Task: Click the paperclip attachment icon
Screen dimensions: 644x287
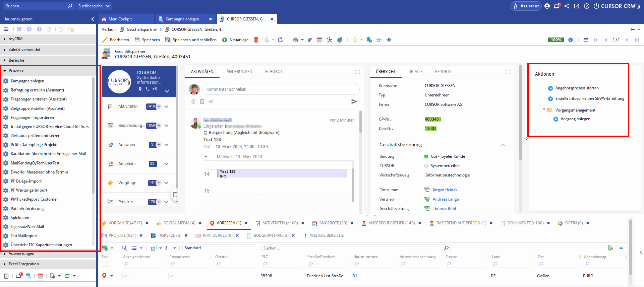Action: 310,40
